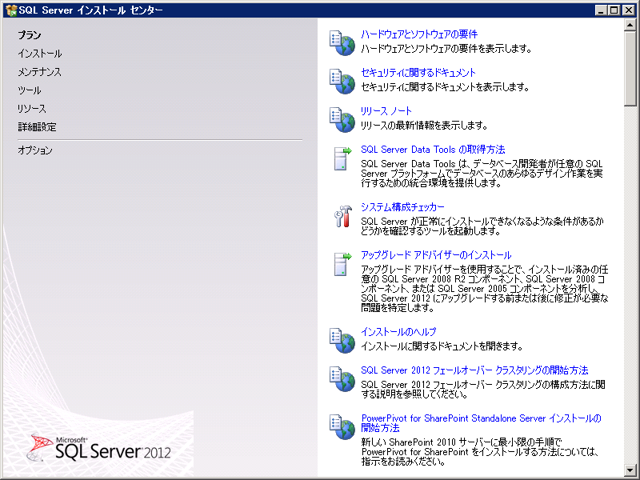
Task: Minimize the SQL Server インストール センター window
Action: pyautogui.click(x=600, y=11)
